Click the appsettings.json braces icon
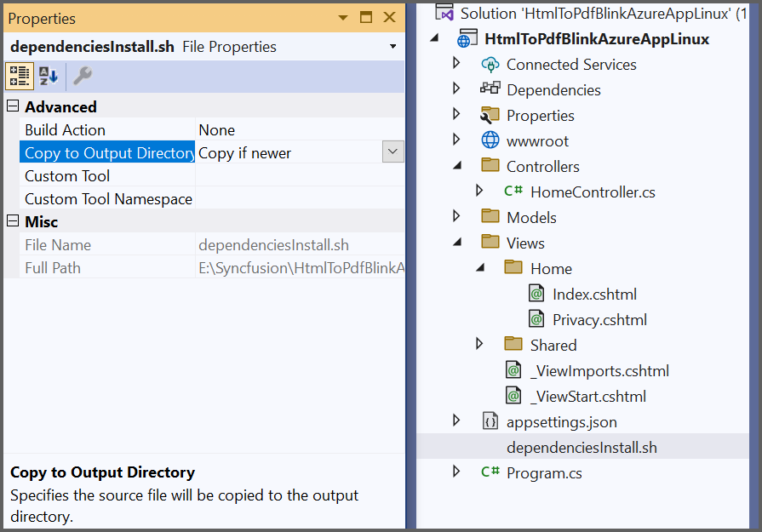 click(x=490, y=421)
